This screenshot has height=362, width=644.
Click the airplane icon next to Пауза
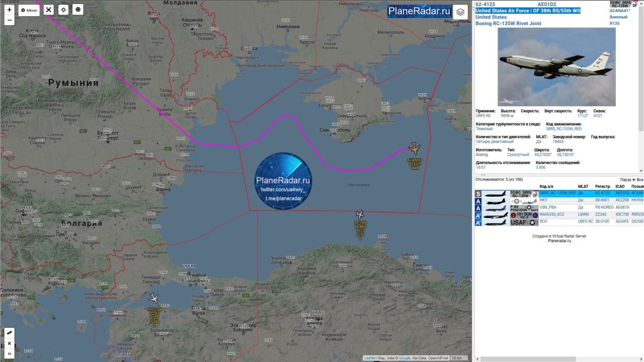click(x=634, y=180)
